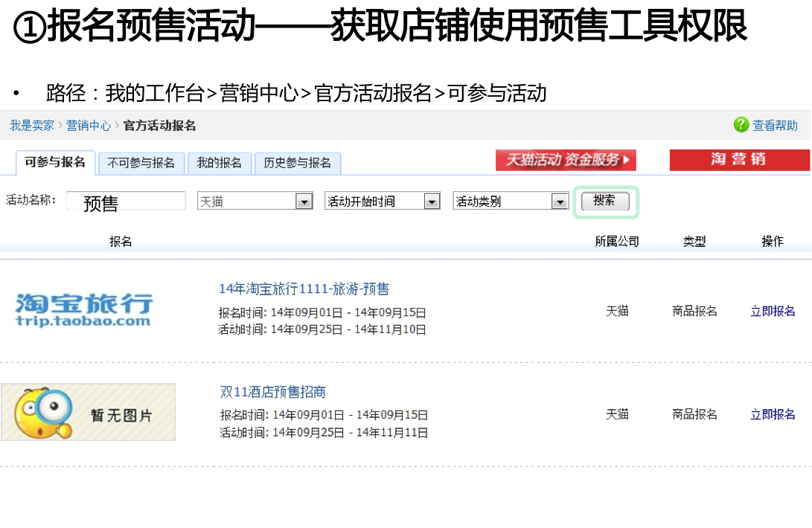
Task: Click the 天猫活动 资金服务 banner
Action: point(566,160)
